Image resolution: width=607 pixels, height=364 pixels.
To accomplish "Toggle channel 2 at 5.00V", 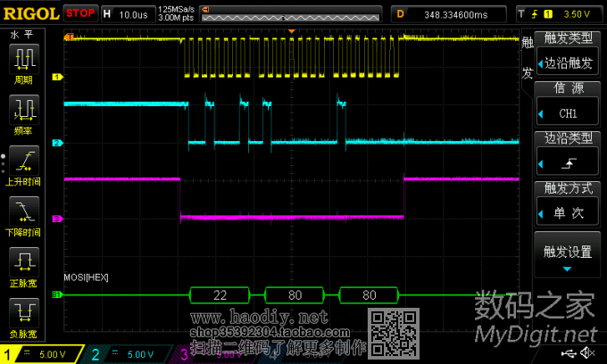I will click(x=127, y=354).
